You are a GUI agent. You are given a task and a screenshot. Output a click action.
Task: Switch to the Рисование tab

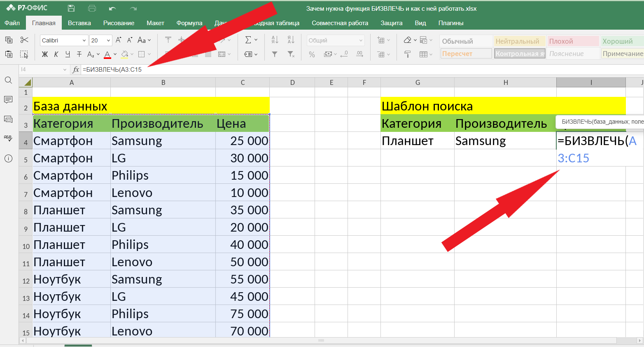pos(119,23)
